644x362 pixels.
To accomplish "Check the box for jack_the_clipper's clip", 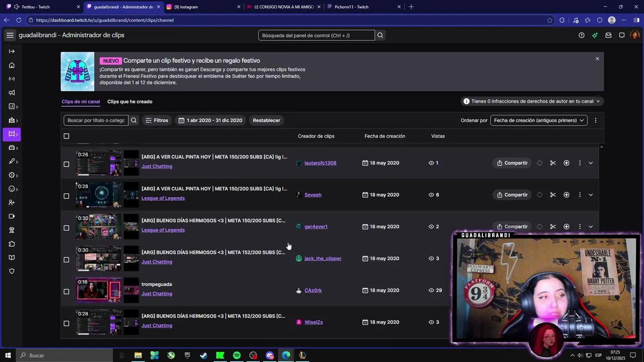I will [x=66, y=260].
